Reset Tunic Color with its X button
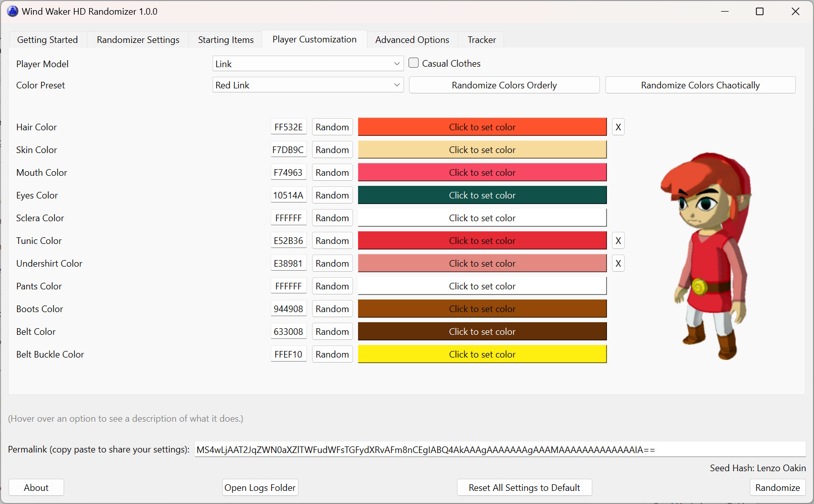This screenshot has width=814, height=504. coord(618,241)
